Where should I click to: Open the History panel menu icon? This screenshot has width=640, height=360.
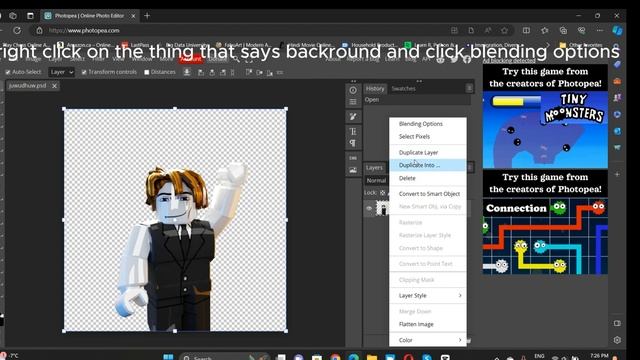pos(469,88)
